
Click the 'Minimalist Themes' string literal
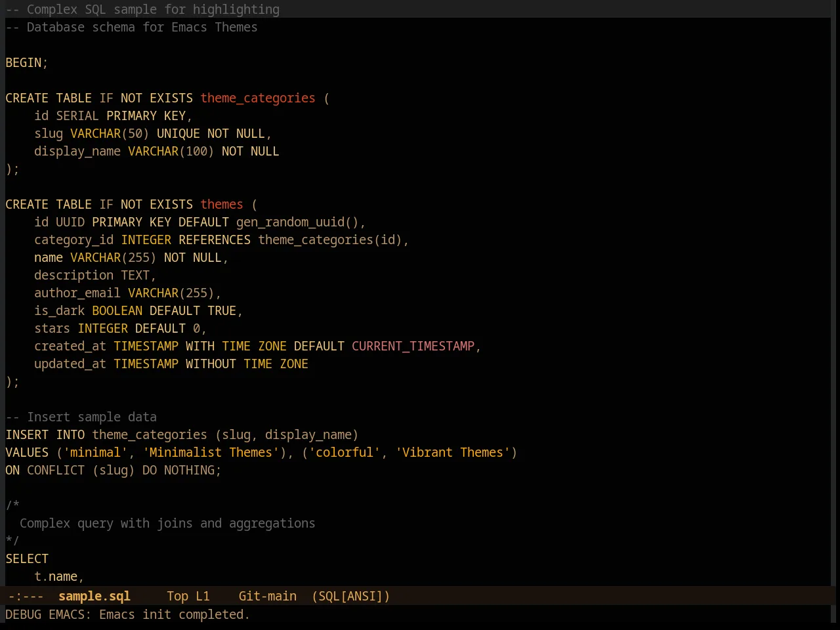(211, 452)
